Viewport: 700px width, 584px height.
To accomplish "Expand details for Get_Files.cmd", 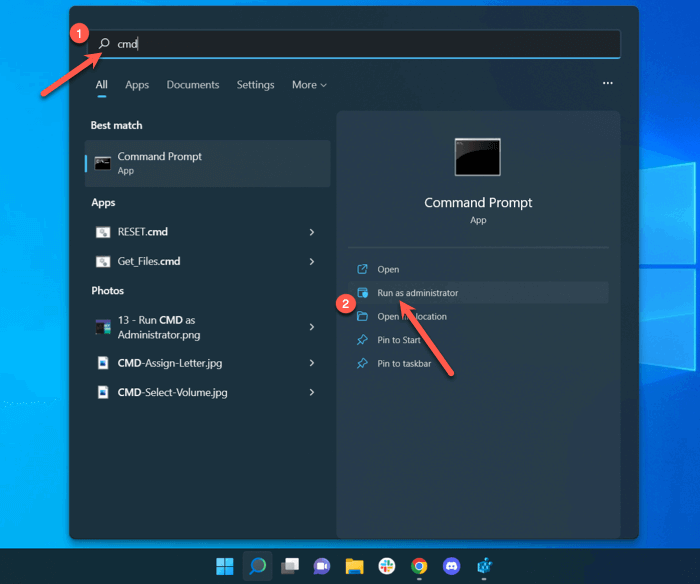I will (x=312, y=262).
